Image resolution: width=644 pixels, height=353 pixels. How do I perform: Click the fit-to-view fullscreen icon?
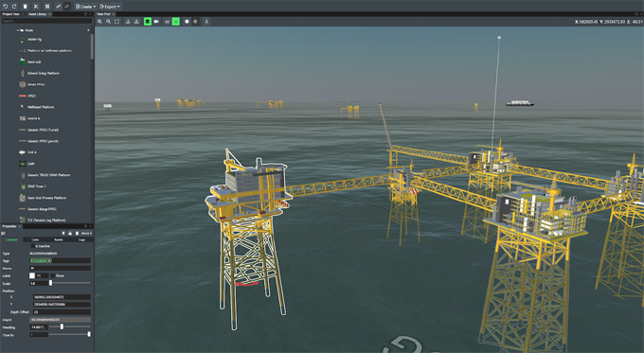click(x=117, y=22)
